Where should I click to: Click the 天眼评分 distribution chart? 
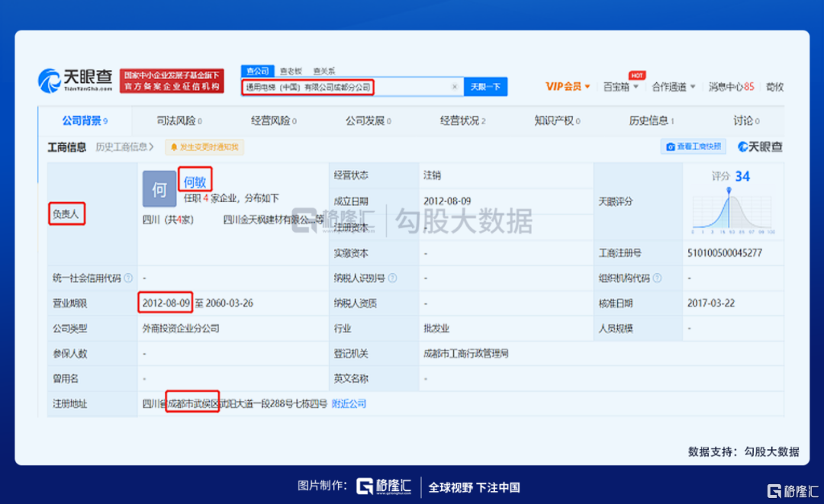732,210
